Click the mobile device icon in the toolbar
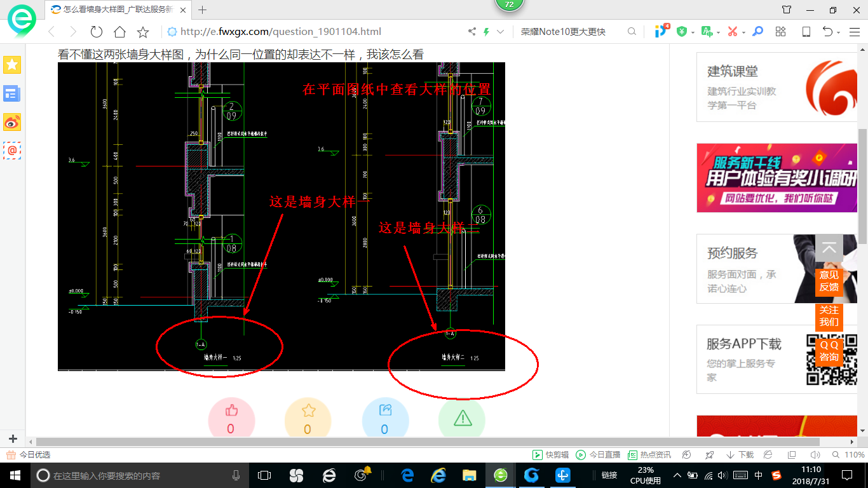Viewport: 868px width, 488px height. coord(806,32)
